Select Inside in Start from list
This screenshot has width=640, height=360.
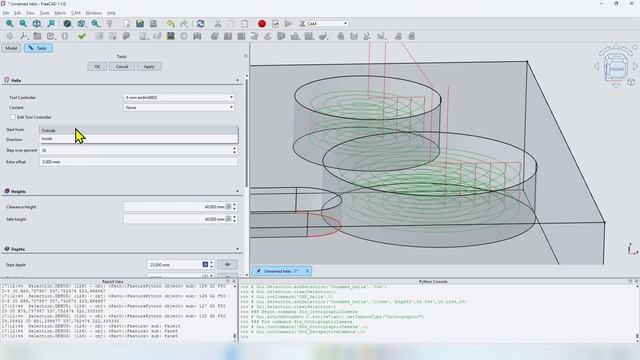[138, 139]
